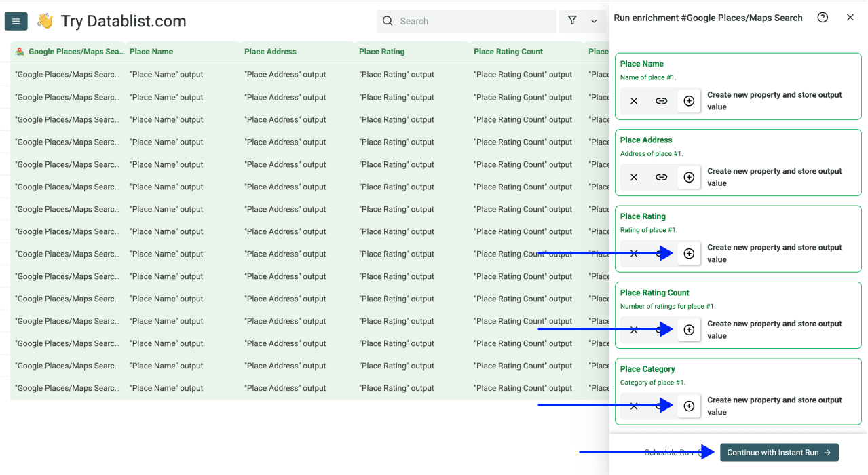Click the plus icon for Place Rating output
Image resolution: width=868 pixels, height=475 pixels.
coord(689,253)
